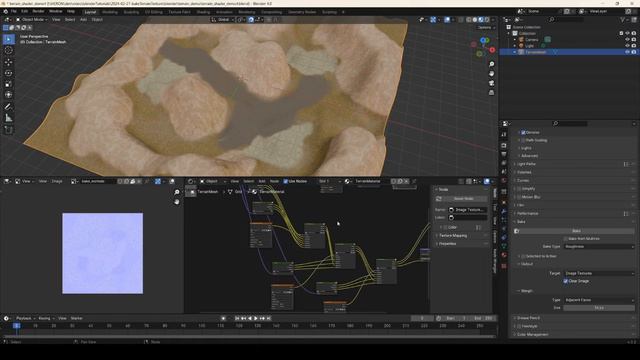Open the Slot 1 material slot dropdown
640x360 pixels.
(330, 181)
